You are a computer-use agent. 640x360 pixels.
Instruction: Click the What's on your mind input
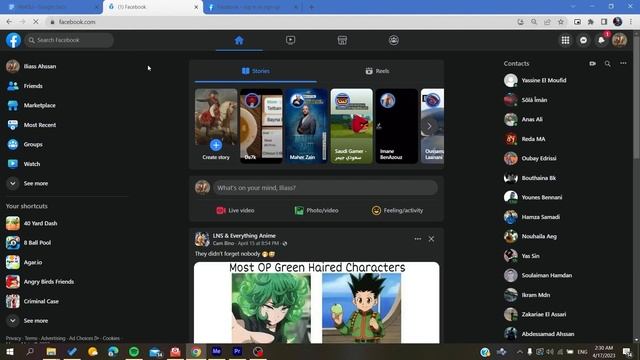[x=325, y=188]
